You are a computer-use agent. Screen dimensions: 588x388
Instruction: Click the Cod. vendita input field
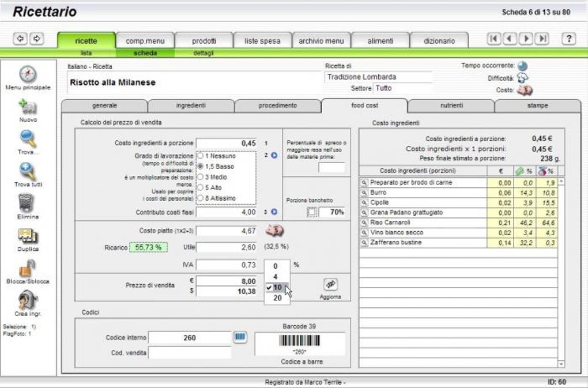(190, 352)
